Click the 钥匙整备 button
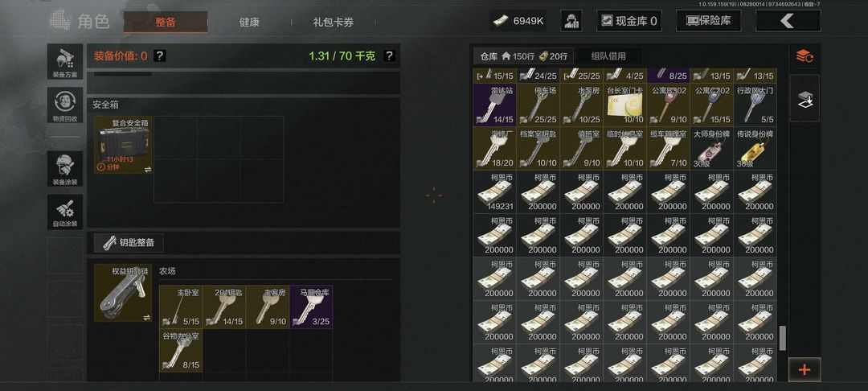 pyautogui.click(x=129, y=243)
